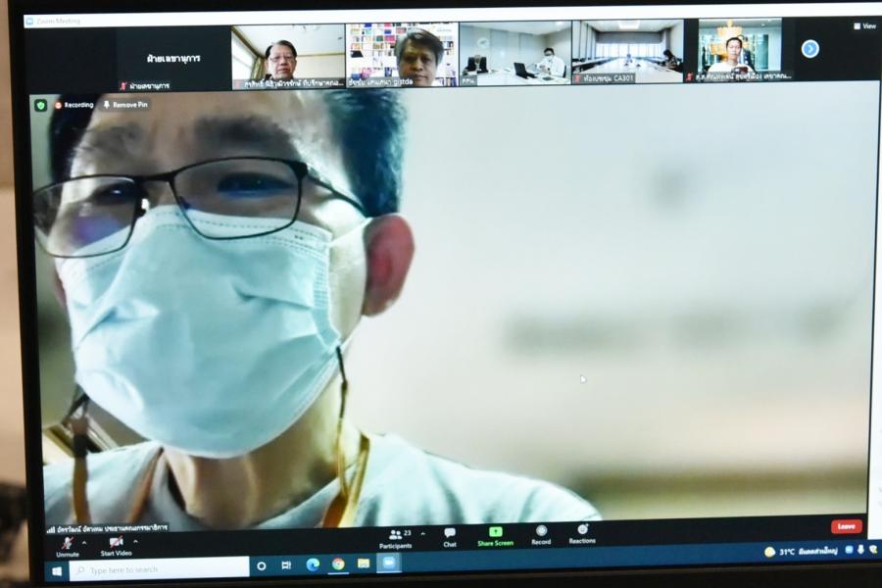Turn on camera with Start Video
This screenshot has width=882, height=588.
pyautogui.click(x=116, y=542)
